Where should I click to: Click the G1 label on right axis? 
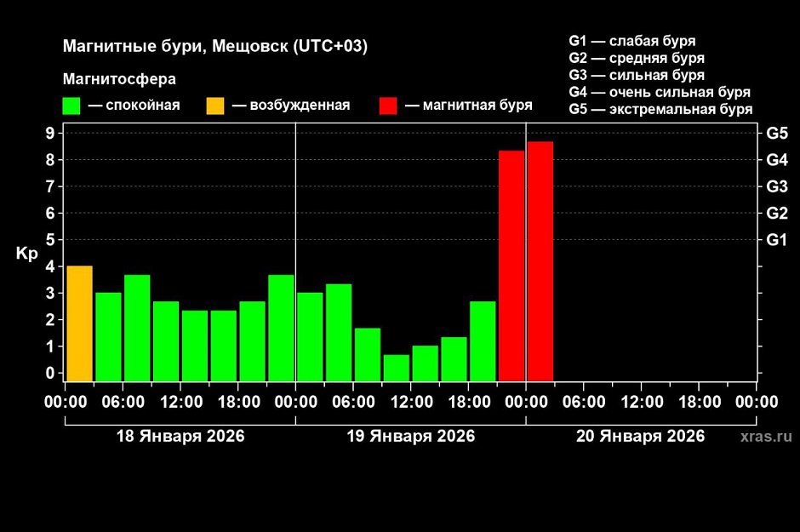pos(777,240)
